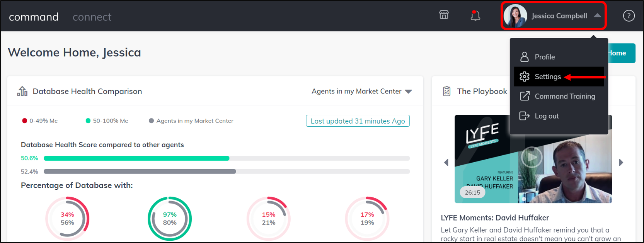Switch to the connect tab
This screenshot has width=644, height=243.
point(92,17)
